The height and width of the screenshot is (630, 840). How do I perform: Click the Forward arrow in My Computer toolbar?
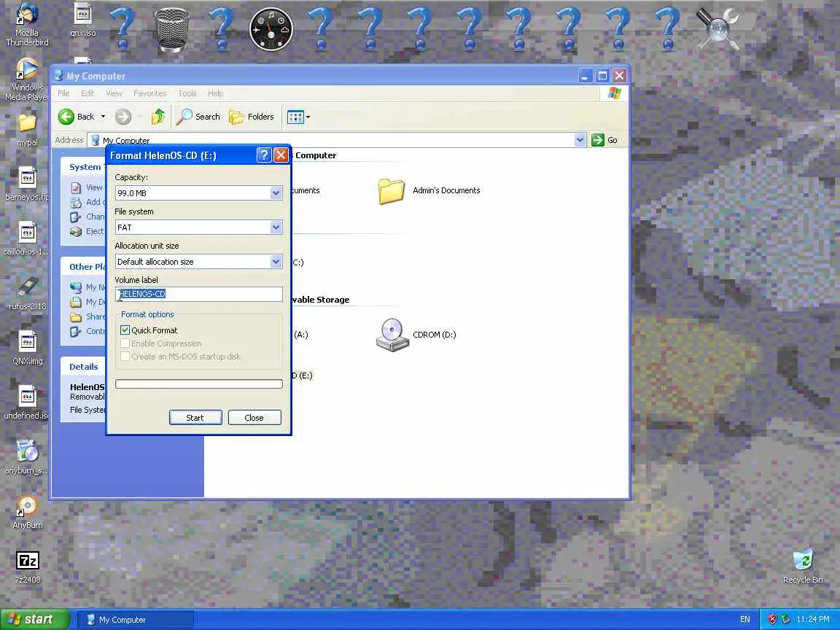tap(123, 116)
